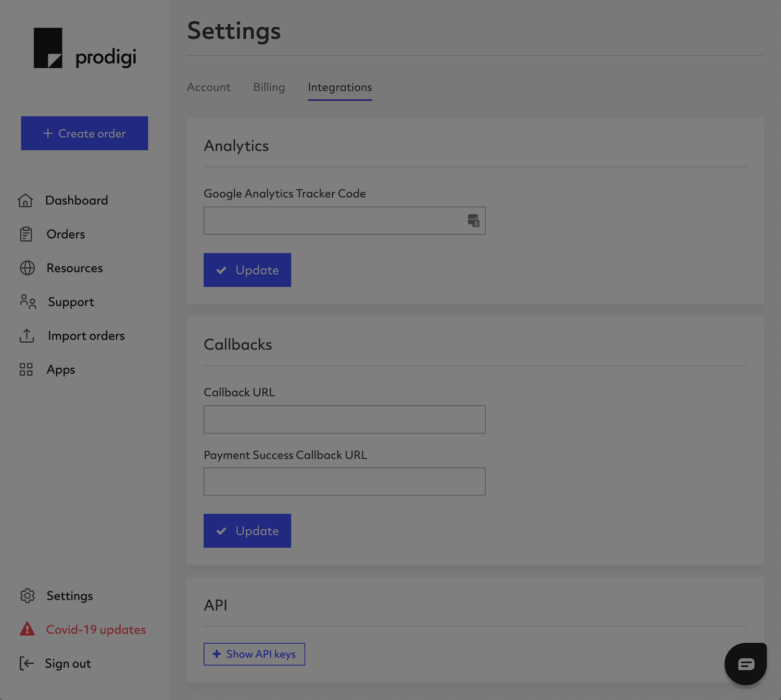This screenshot has width=781, height=700.
Task: Click the Resources globe icon
Action: (x=27, y=268)
